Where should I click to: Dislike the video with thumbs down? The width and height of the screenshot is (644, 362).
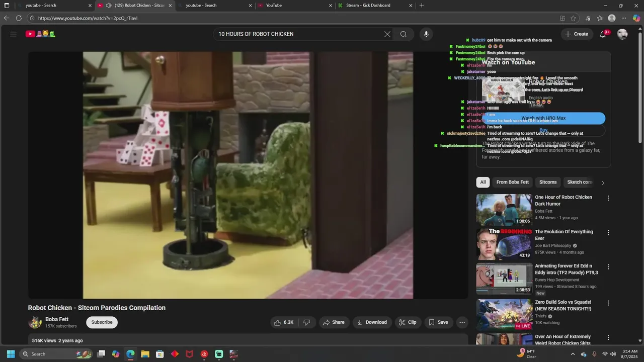coord(306,322)
